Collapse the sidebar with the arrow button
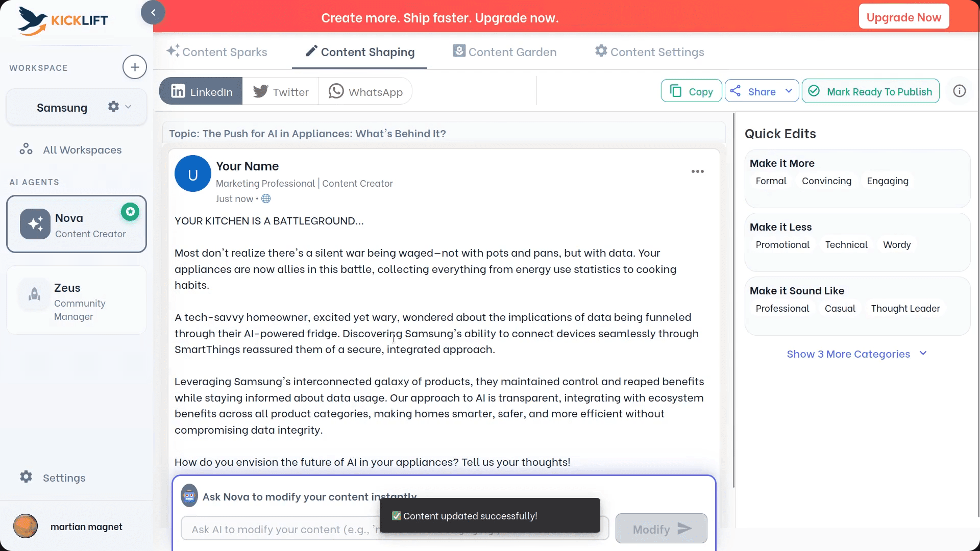 (153, 13)
